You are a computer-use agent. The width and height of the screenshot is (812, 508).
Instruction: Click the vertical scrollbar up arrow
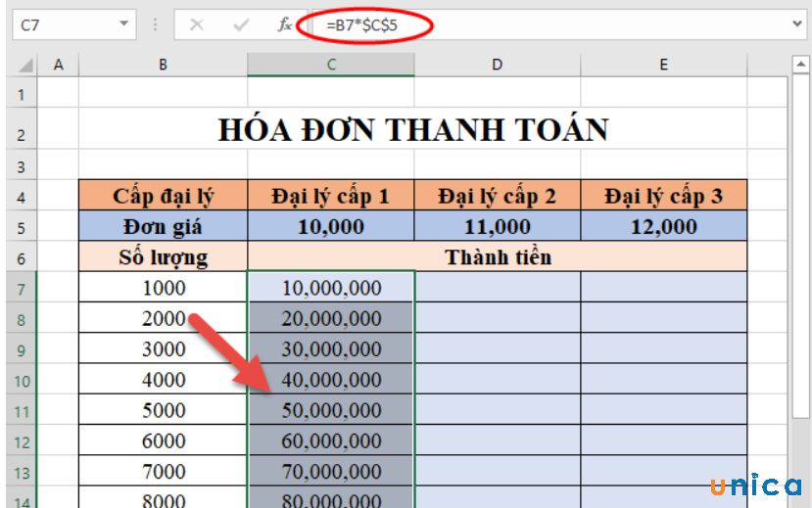(800, 65)
